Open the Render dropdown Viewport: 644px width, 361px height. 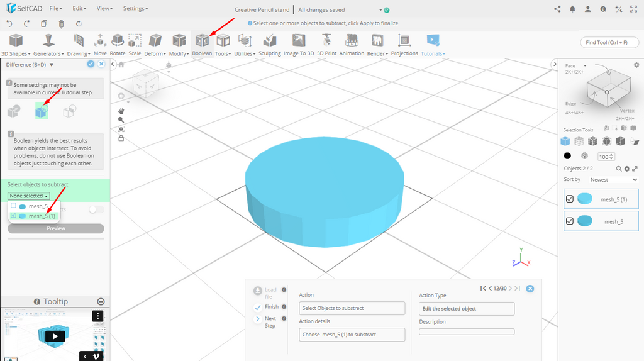(377, 45)
